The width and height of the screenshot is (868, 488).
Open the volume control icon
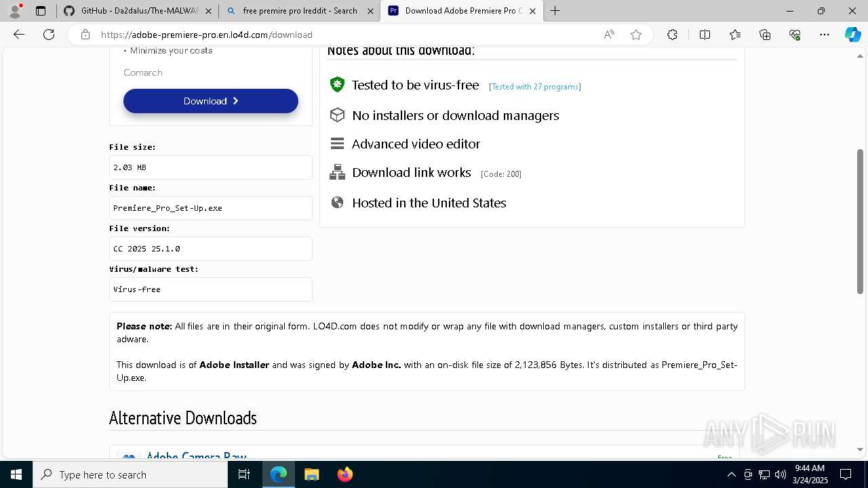click(781, 474)
